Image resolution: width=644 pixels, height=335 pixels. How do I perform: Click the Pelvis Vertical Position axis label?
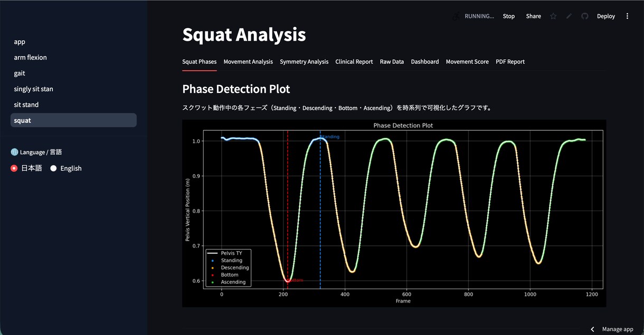188,209
